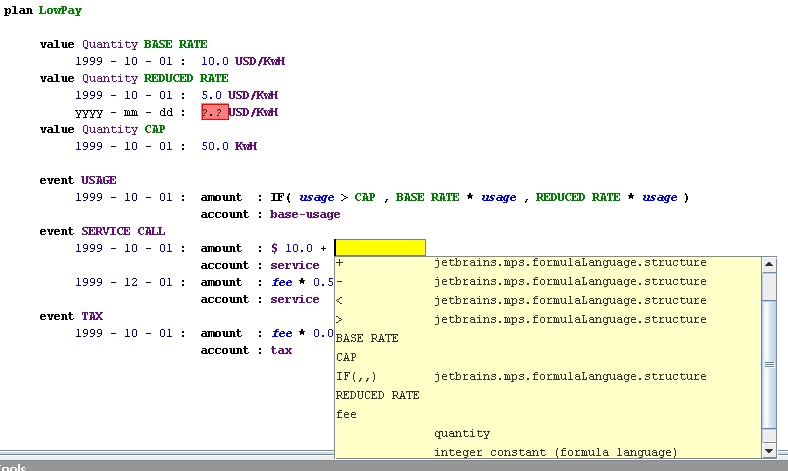Click the red '?.?' placeholder value
The height and width of the screenshot is (471, 788).
(x=214, y=112)
